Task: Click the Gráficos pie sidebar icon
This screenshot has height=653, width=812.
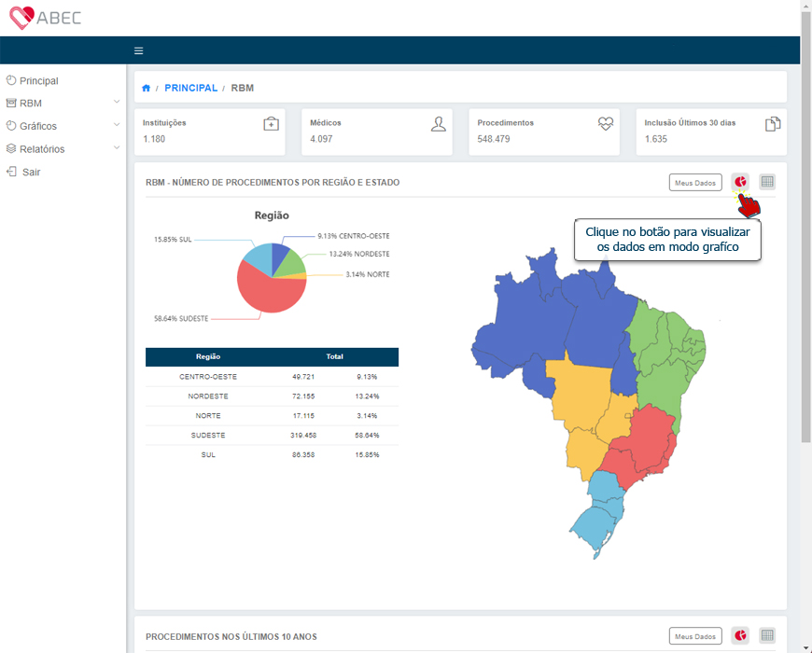Action: [x=11, y=125]
